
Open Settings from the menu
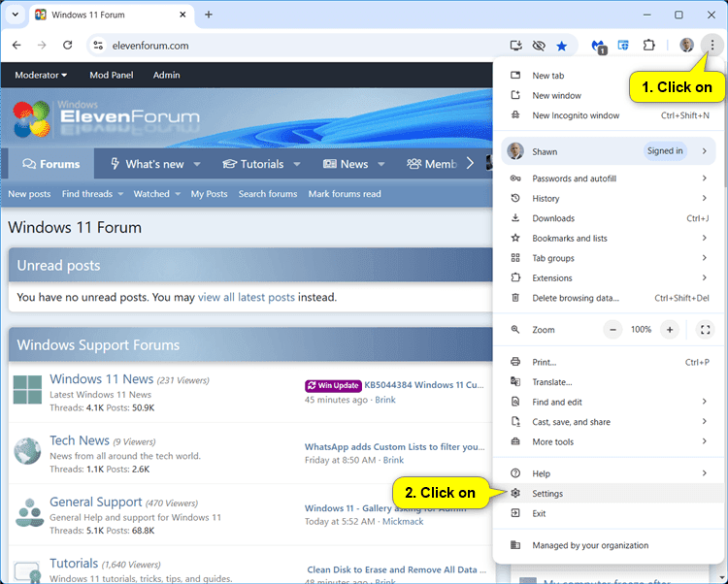(x=609, y=493)
